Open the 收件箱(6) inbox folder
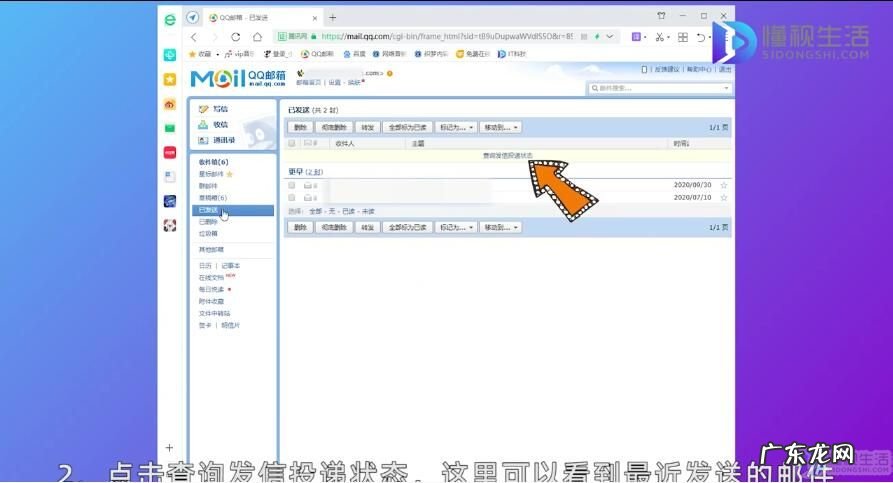The image size is (893, 483). click(213, 162)
